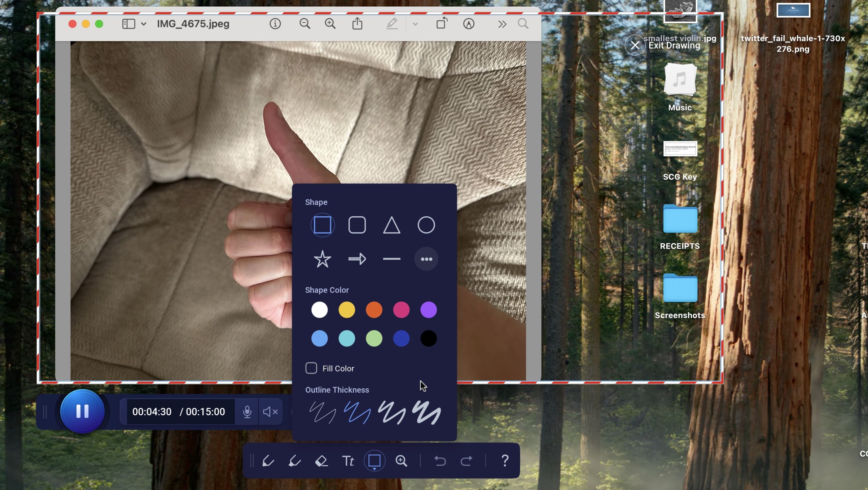Select the orange shape color swatch
868x490 pixels.
tap(374, 309)
